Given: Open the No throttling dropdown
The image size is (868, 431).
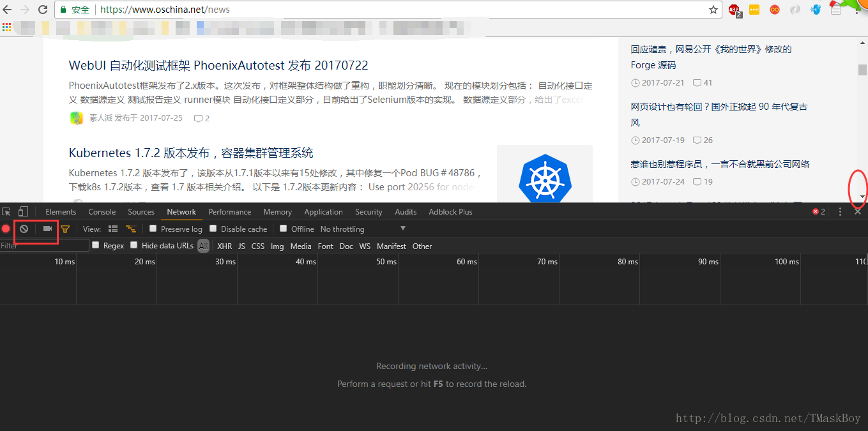Looking at the screenshot, I should (x=363, y=229).
